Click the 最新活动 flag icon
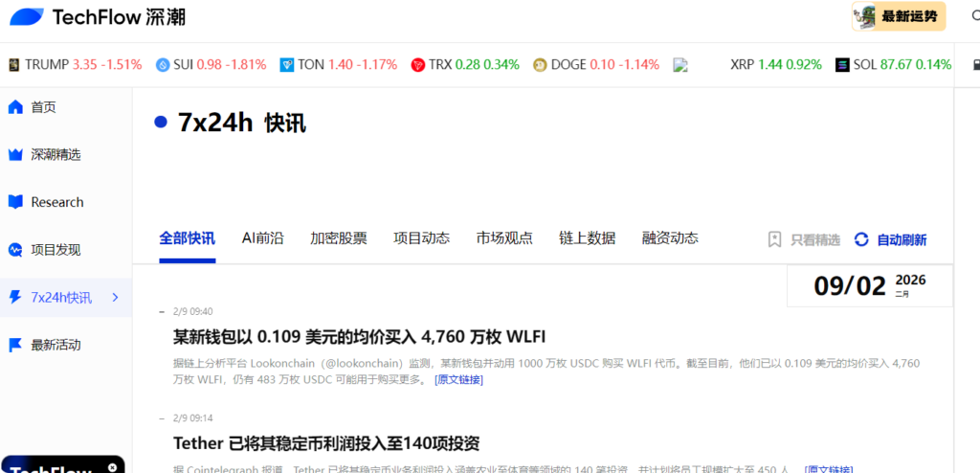 point(15,345)
